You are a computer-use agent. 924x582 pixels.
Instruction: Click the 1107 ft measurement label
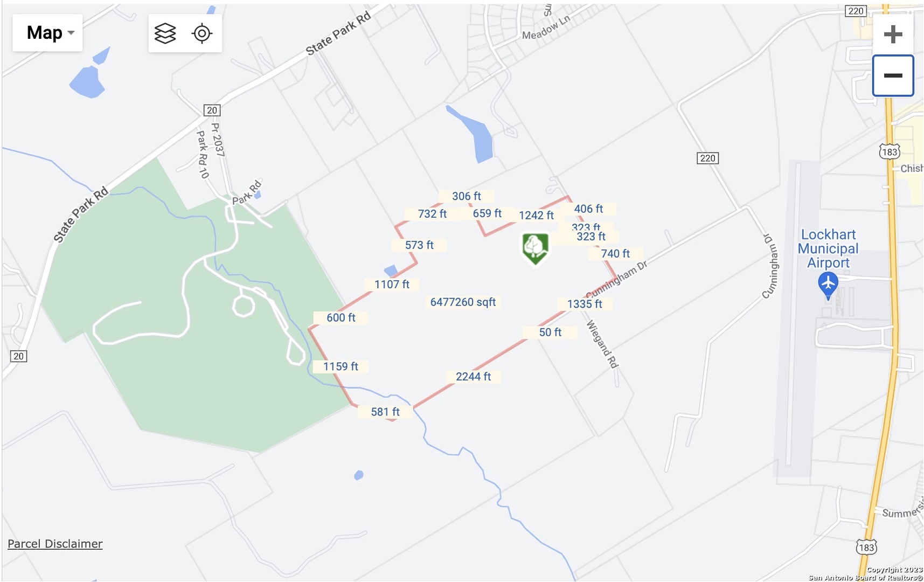[392, 285]
